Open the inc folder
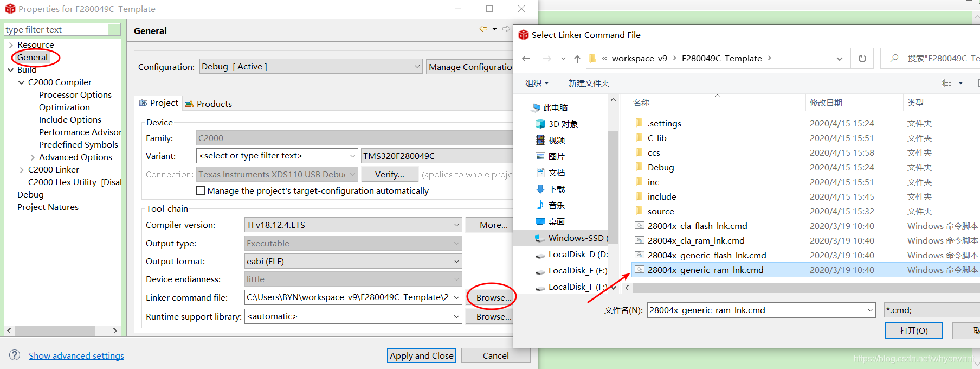 pyautogui.click(x=653, y=182)
